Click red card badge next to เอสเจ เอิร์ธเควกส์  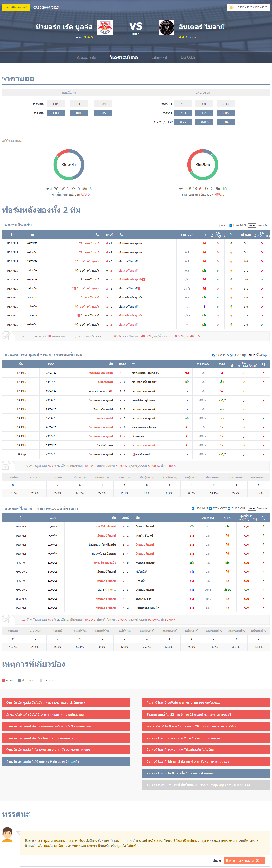[111, 391]
